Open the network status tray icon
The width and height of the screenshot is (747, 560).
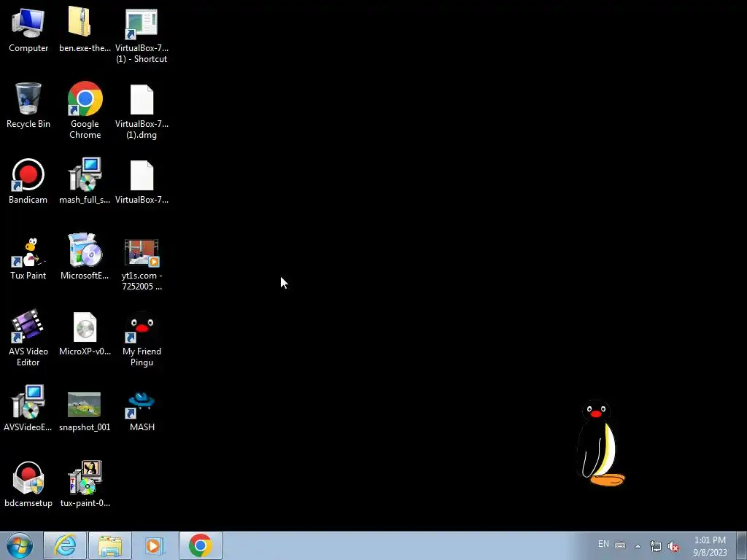(x=656, y=547)
